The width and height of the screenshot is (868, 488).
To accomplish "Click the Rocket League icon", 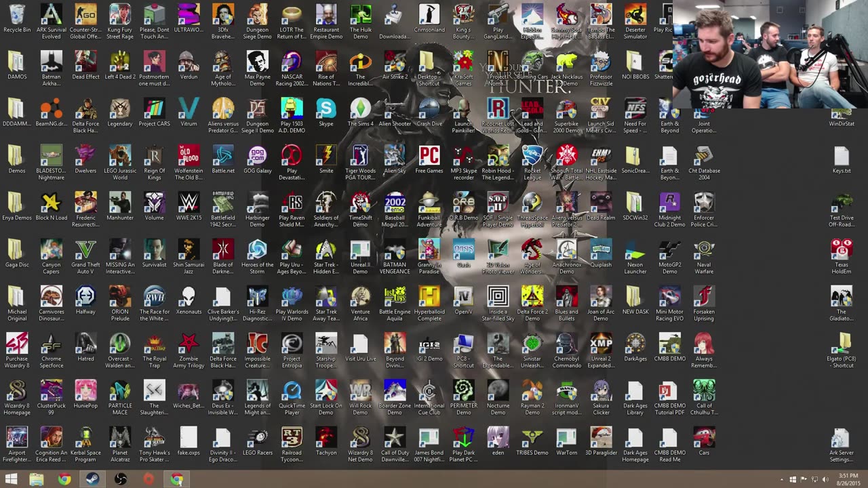I will coord(532,163).
